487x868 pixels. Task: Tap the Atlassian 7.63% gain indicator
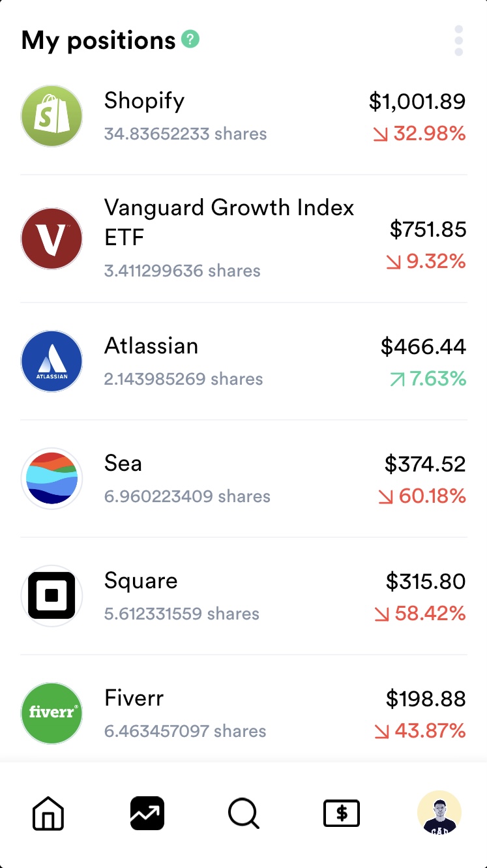[x=428, y=379]
